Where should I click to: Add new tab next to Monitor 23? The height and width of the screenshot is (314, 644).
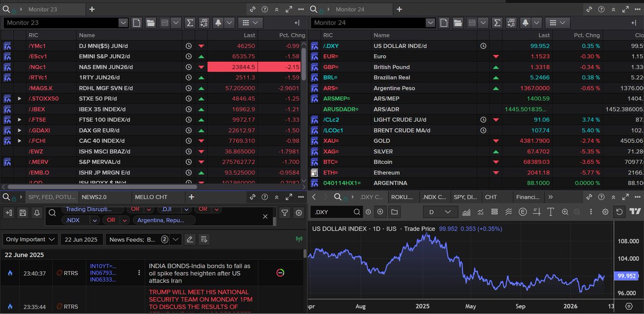click(92, 9)
